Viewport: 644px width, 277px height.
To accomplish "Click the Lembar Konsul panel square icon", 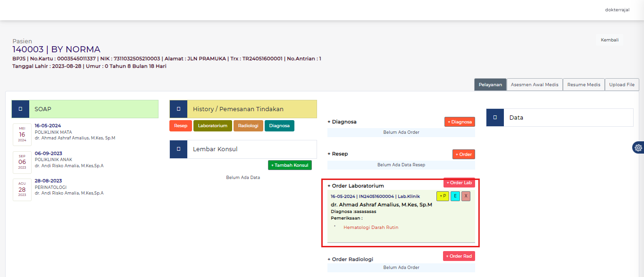I will pyautogui.click(x=178, y=149).
